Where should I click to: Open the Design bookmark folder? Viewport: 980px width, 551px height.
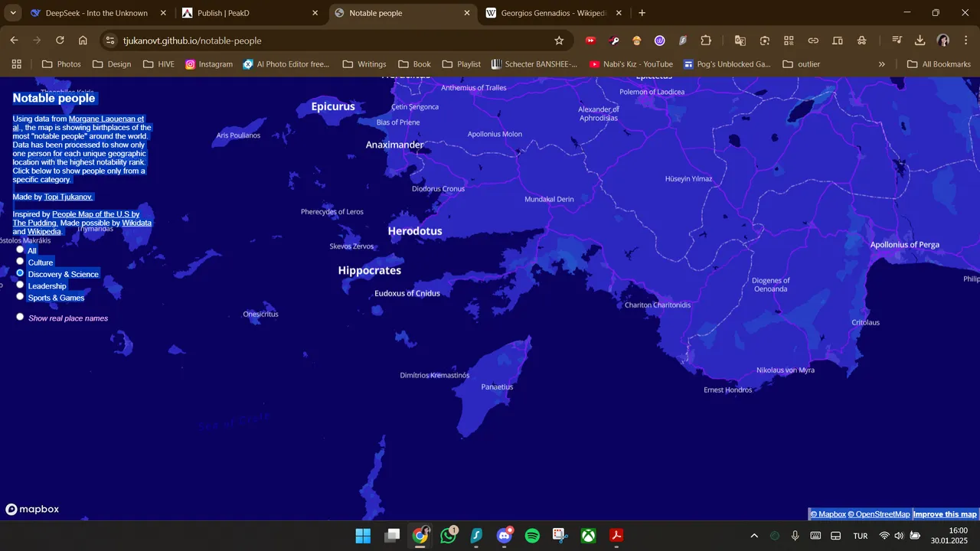(x=112, y=64)
